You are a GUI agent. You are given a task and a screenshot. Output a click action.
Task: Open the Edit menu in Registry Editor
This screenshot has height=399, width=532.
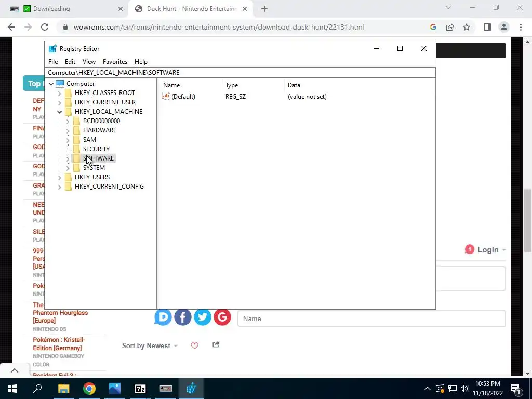[70, 62]
